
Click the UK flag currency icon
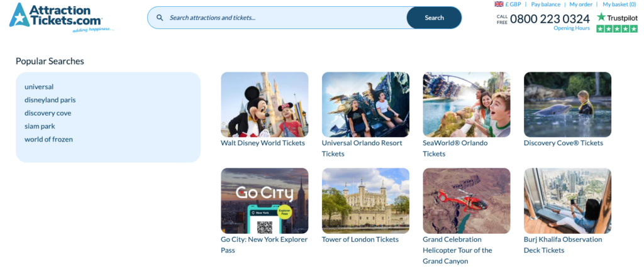click(x=499, y=4)
